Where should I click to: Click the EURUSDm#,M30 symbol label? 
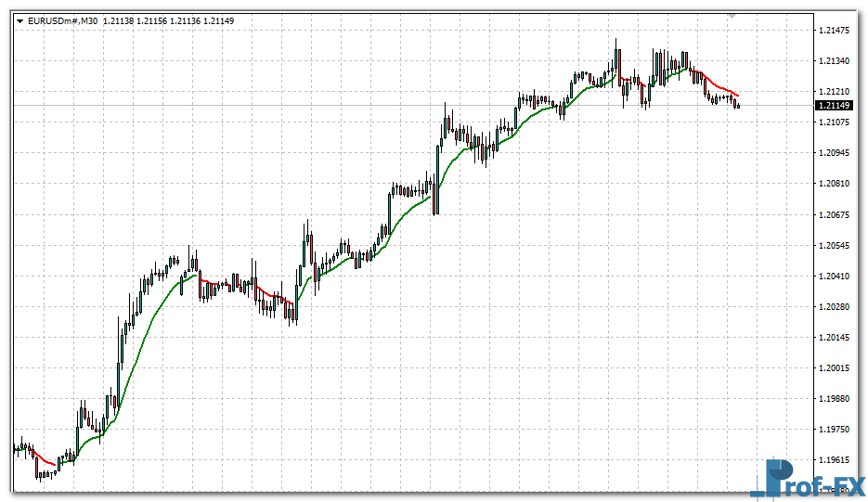click(x=61, y=20)
